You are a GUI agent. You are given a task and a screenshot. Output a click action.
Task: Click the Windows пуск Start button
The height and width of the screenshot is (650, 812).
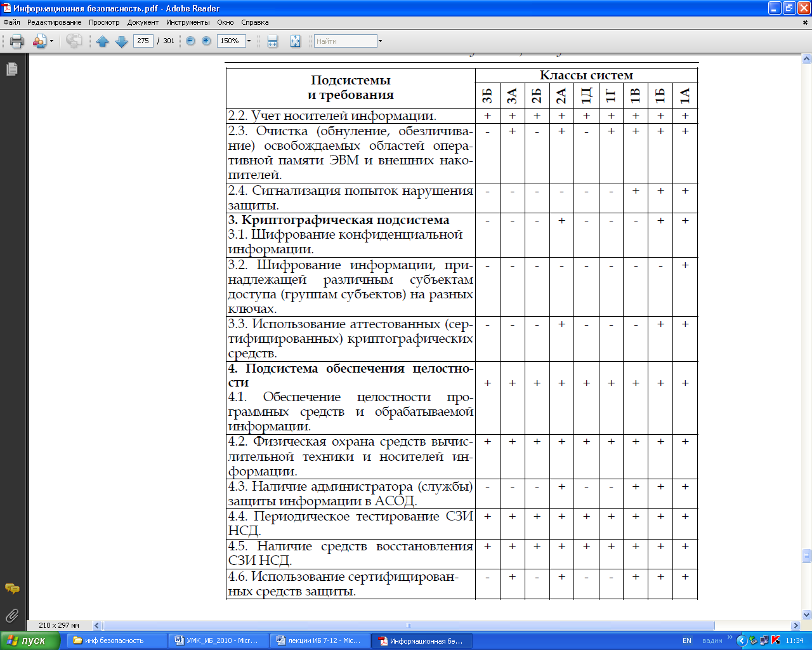point(29,640)
